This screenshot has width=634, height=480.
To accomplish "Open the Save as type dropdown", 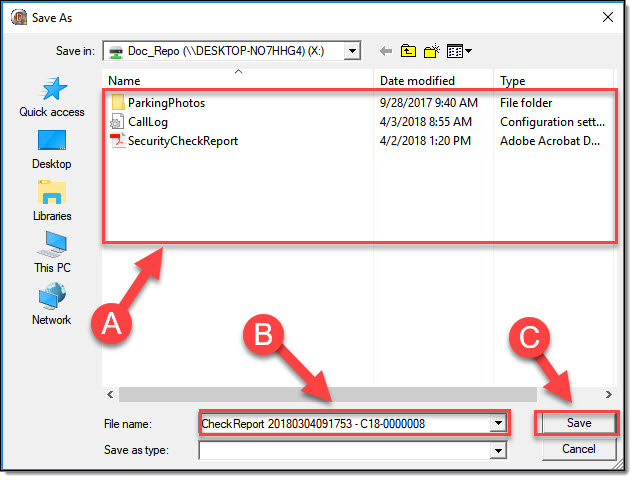I will pyautogui.click(x=497, y=451).
